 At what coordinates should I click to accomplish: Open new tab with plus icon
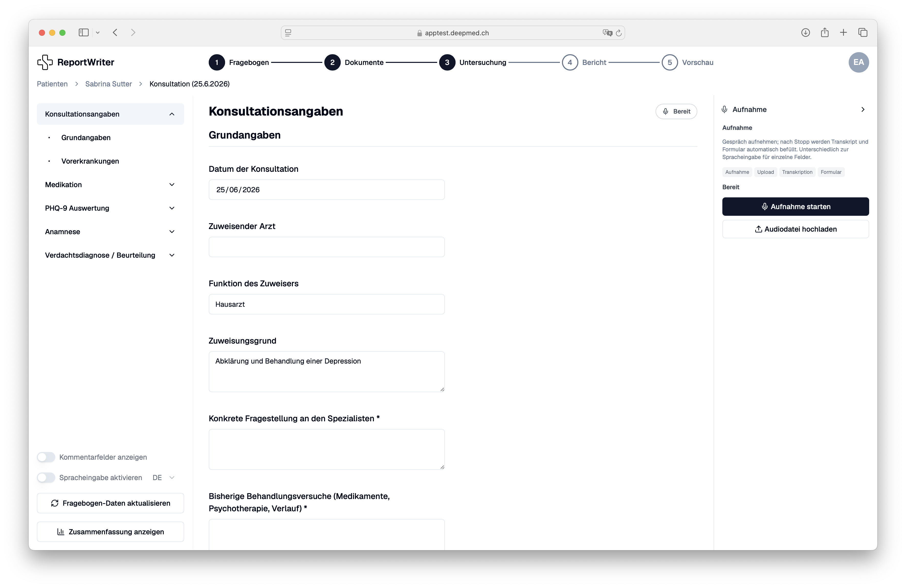pos(844,33)
